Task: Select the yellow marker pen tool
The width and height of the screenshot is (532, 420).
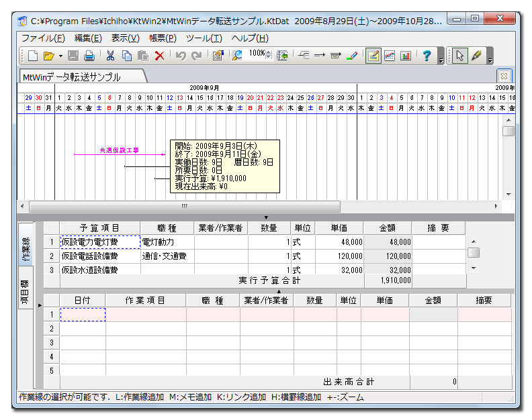Action: pos(476,56)
